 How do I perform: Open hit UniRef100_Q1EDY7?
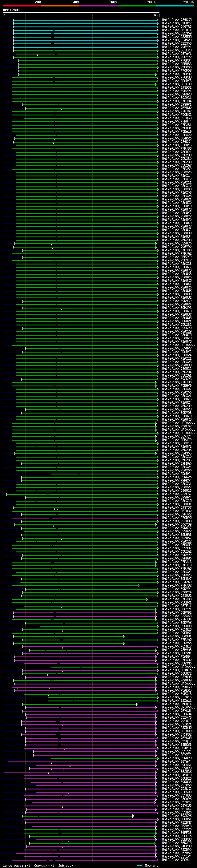tap(176, 23)
